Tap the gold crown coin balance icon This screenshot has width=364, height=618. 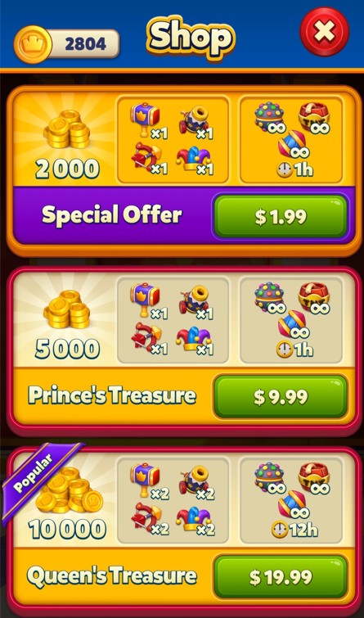click(x=32, y=43)
